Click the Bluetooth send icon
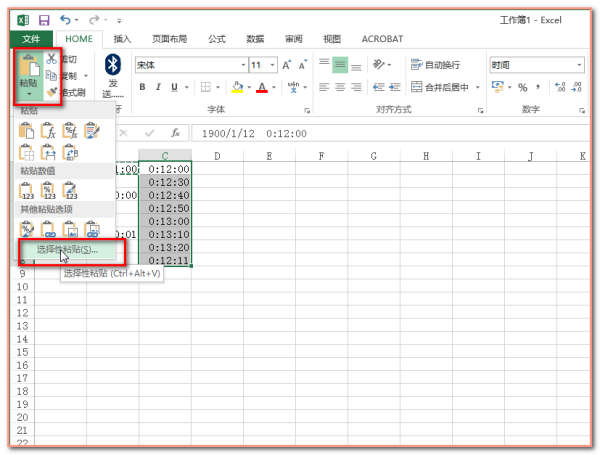This screenshot has height=455, width=600. 113,65
